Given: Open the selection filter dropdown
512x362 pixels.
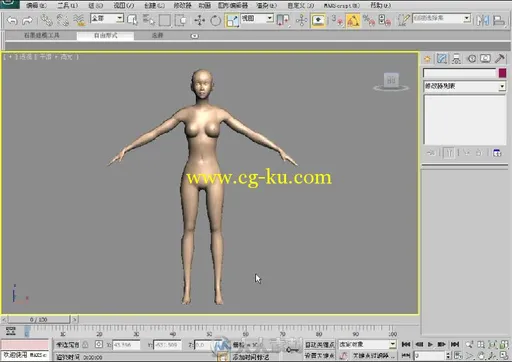Looking at the screenshot, I should point(107,18).
